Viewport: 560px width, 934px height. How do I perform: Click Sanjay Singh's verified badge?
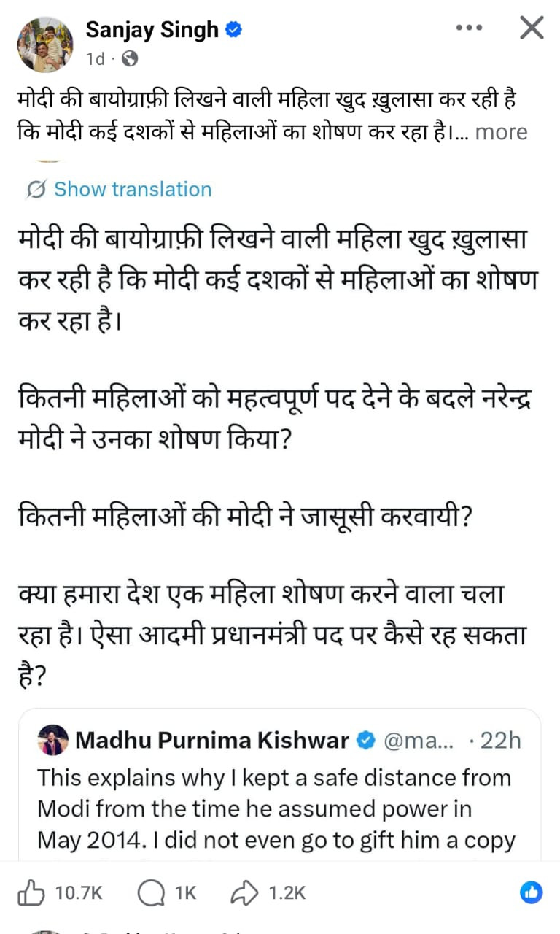tap(234, 30)
